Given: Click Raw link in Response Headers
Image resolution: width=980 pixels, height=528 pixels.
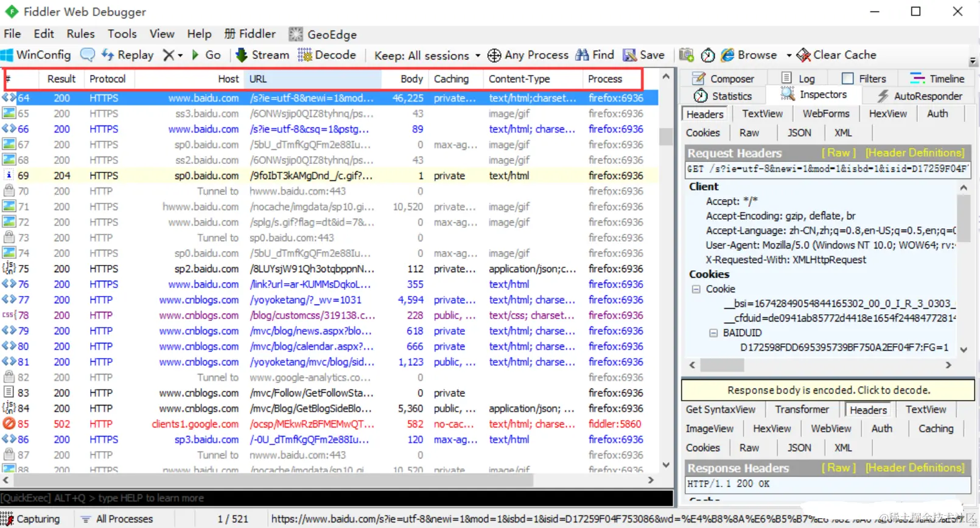Looking at the screenshot, I should [839, 468].
